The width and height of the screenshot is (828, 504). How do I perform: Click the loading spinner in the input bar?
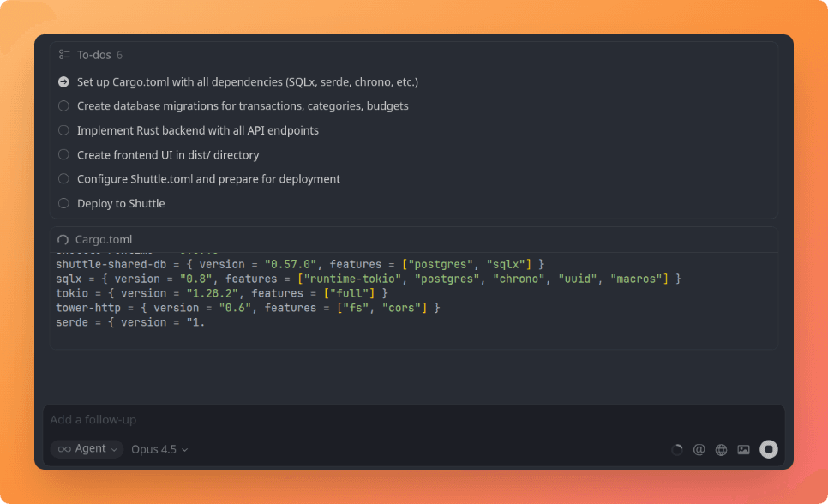click(x=676, y=449)
